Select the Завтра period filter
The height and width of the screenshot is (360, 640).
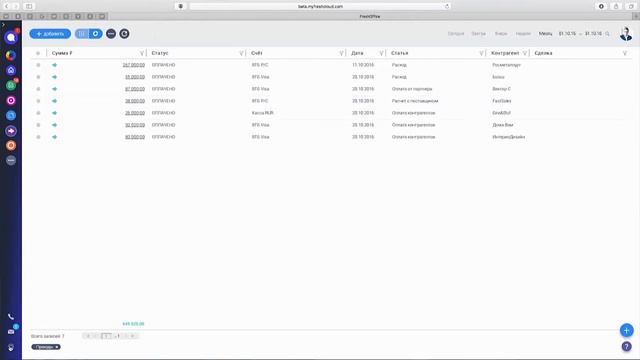point(479,33)
